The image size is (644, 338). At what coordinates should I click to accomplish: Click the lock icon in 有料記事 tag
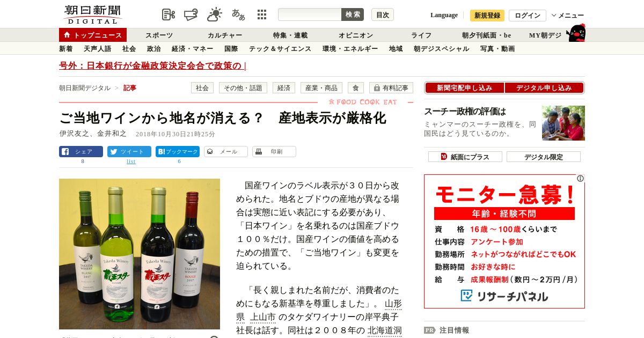point(376,88)
